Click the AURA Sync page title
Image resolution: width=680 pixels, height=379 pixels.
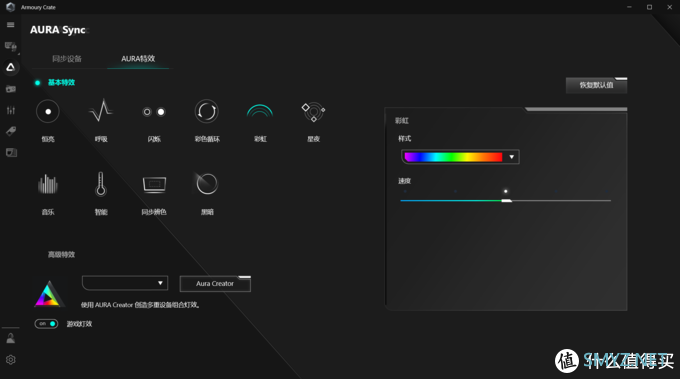tap(58, 30)
